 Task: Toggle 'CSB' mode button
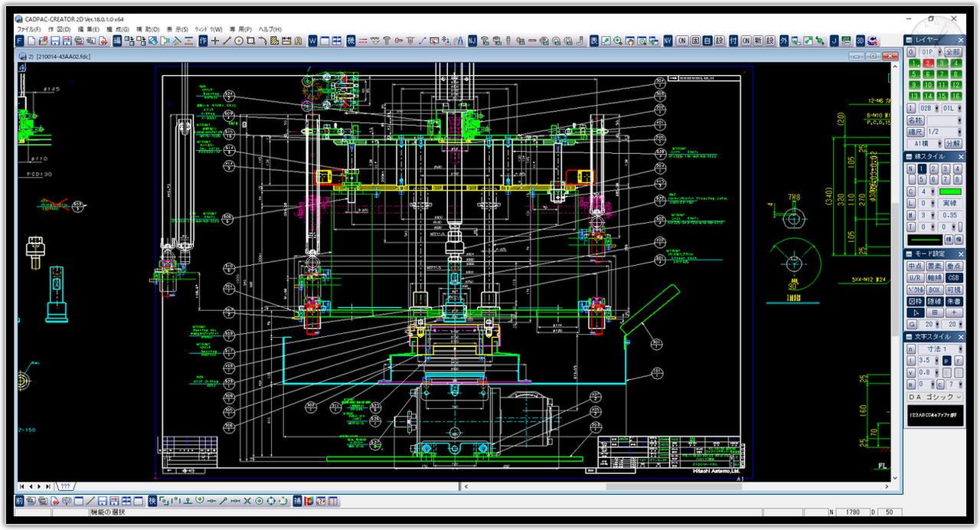(954, 277)
